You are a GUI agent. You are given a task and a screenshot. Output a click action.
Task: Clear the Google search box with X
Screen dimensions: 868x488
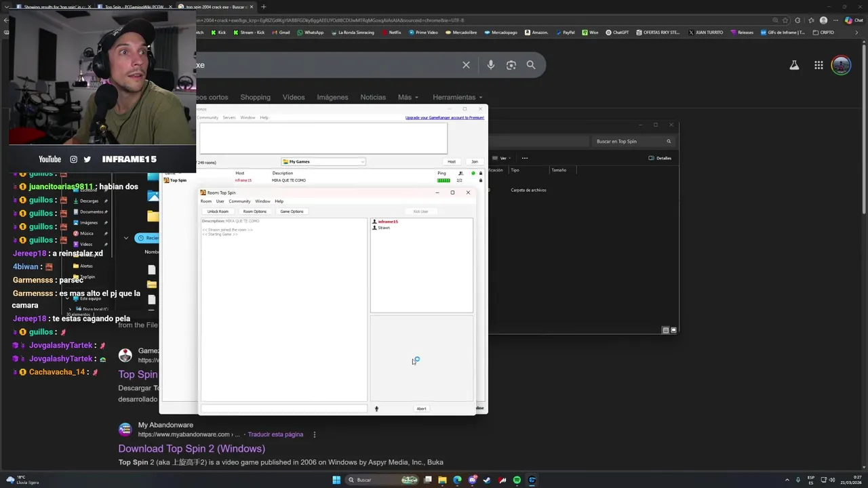(466, 65)
